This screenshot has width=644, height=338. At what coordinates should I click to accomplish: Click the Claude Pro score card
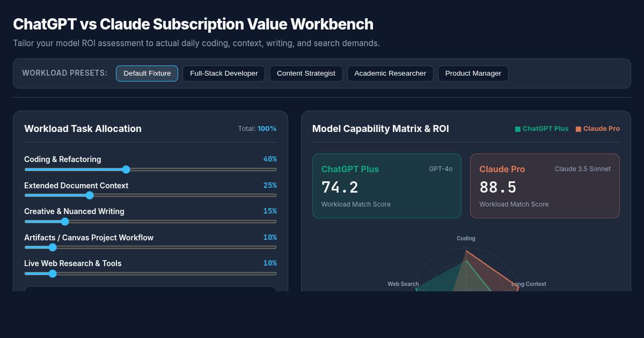pyautogui.click(x=545, y=186)
